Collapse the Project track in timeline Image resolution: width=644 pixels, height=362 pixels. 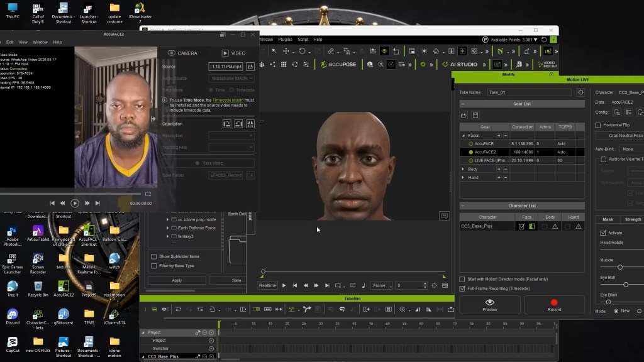pos(143,332)
